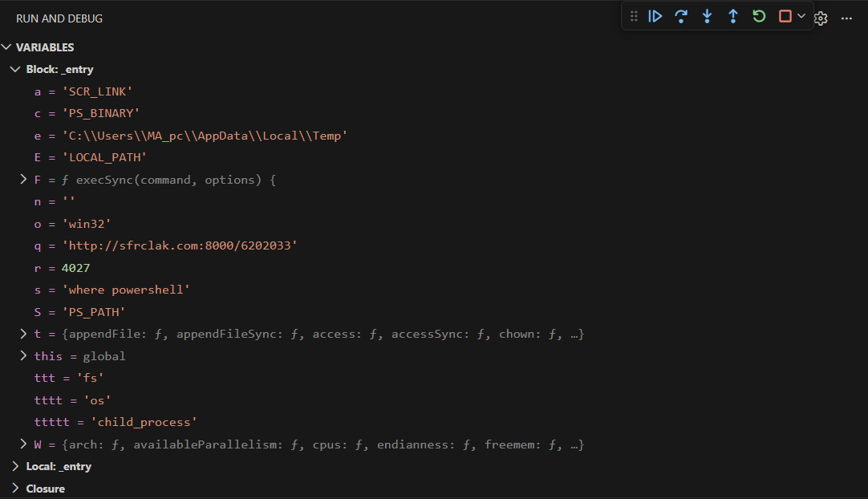Grab the debug toolbar drag handle
This screenshot has width=868, height=499.
pos(634,16)
